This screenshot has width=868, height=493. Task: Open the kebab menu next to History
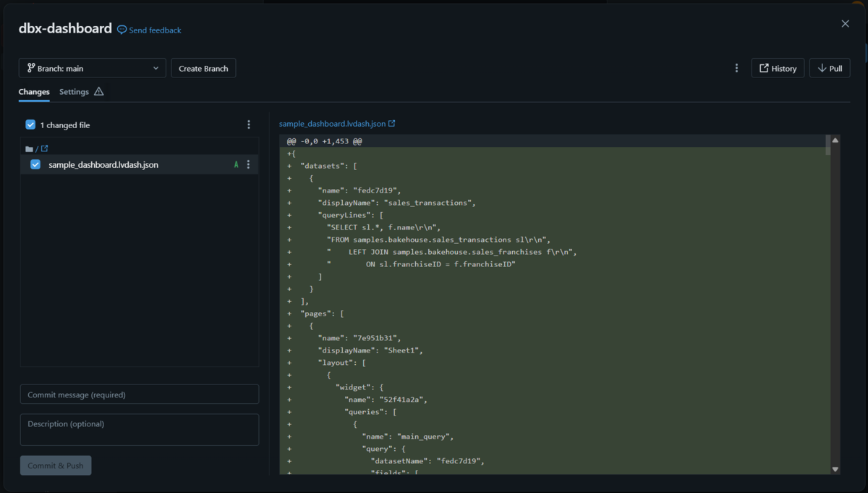point(736,68)
